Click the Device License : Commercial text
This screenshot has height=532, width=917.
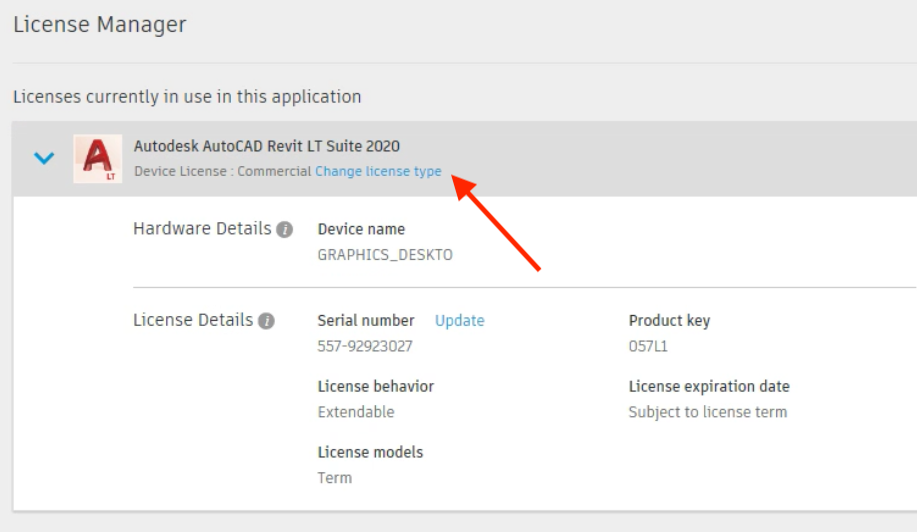(223, 171)
